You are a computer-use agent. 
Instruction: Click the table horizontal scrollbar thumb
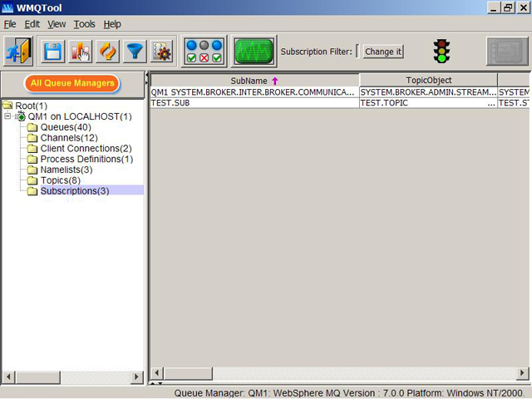[188, 373]
